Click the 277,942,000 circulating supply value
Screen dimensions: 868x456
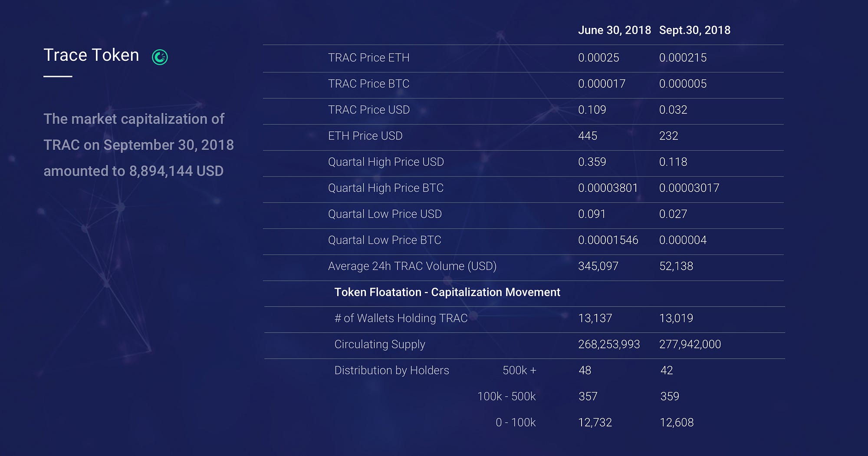point(690,344)
